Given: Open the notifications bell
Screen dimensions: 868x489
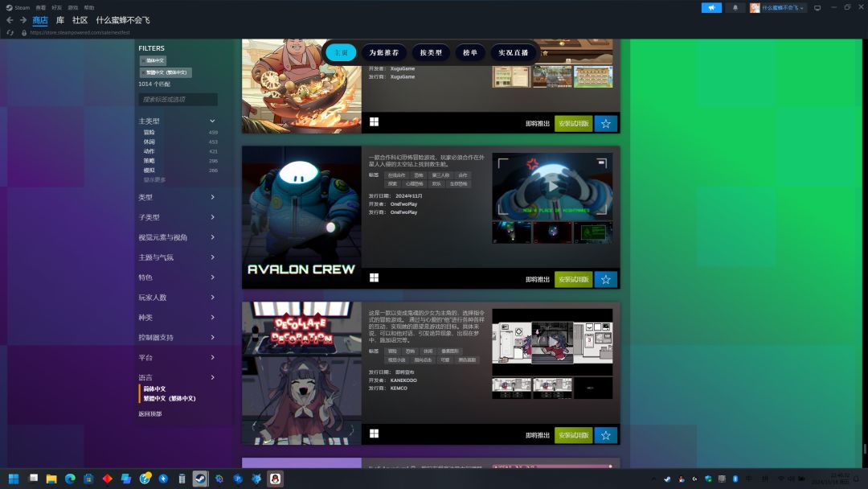Looking at the screenshot, I should [x=735, y=8].
